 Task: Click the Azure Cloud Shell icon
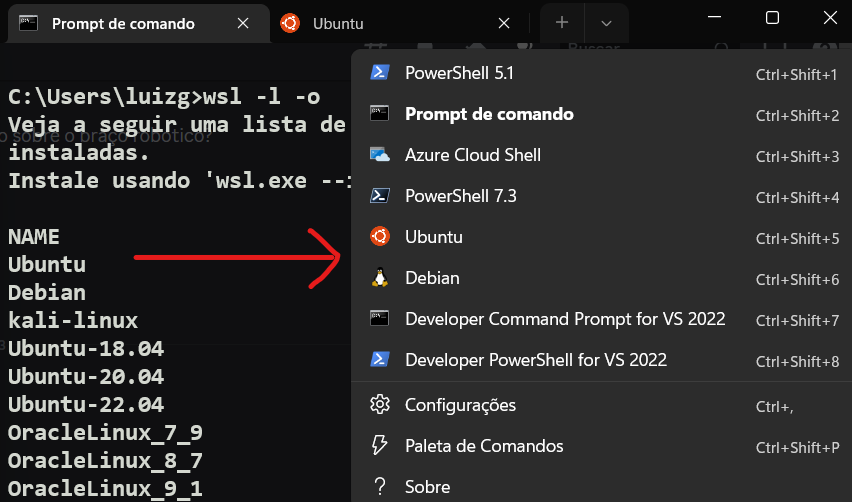(x=380, y=155)
